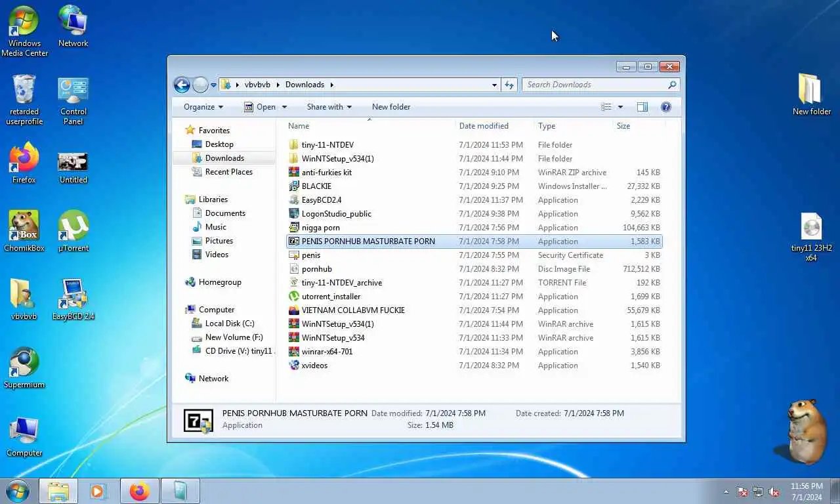Click the Forward arrow in Explorer

(x=200, y=85)
